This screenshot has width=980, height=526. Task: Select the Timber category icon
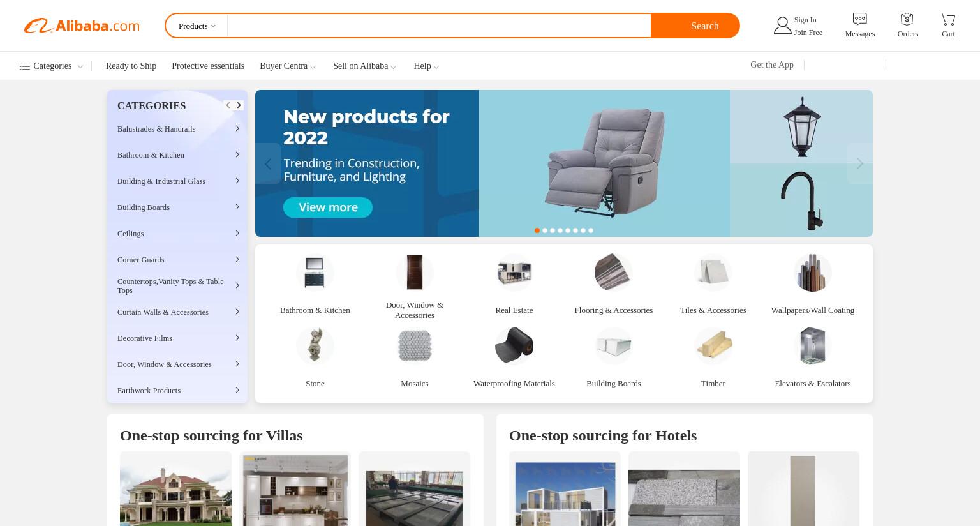click(713, 345)
